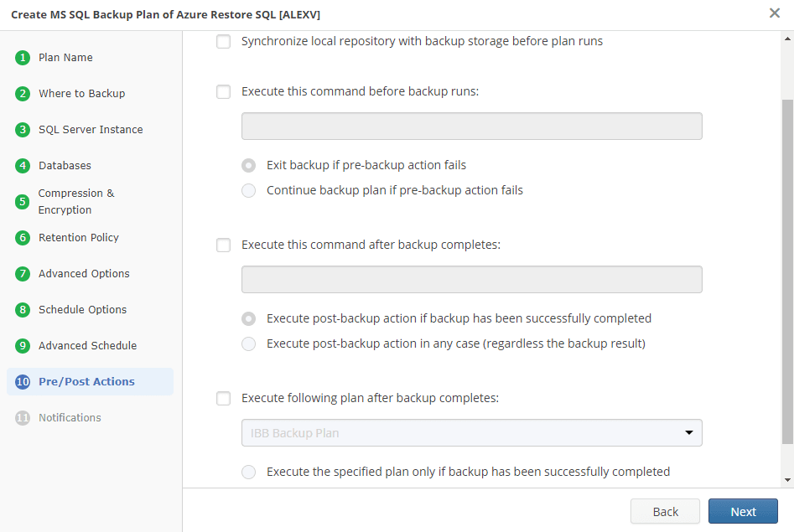Select execute post-backup action in any case
794x532 pixels.
(x=248, y=343)
